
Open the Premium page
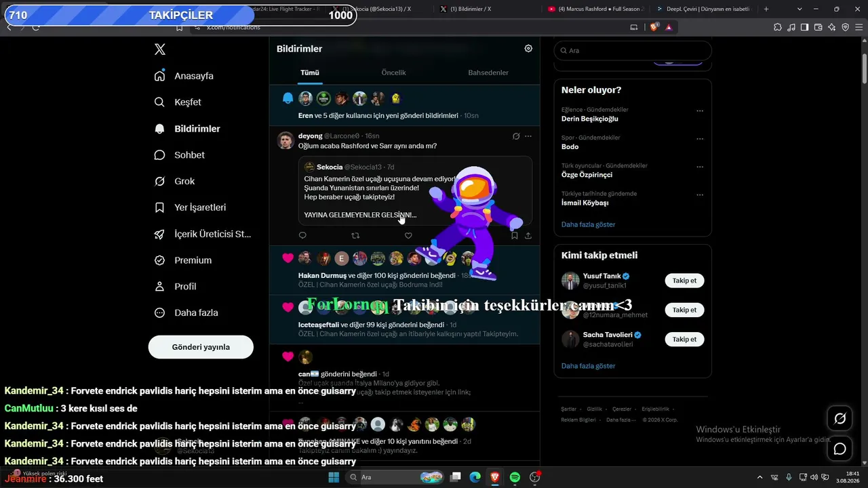tap(182, 260)
